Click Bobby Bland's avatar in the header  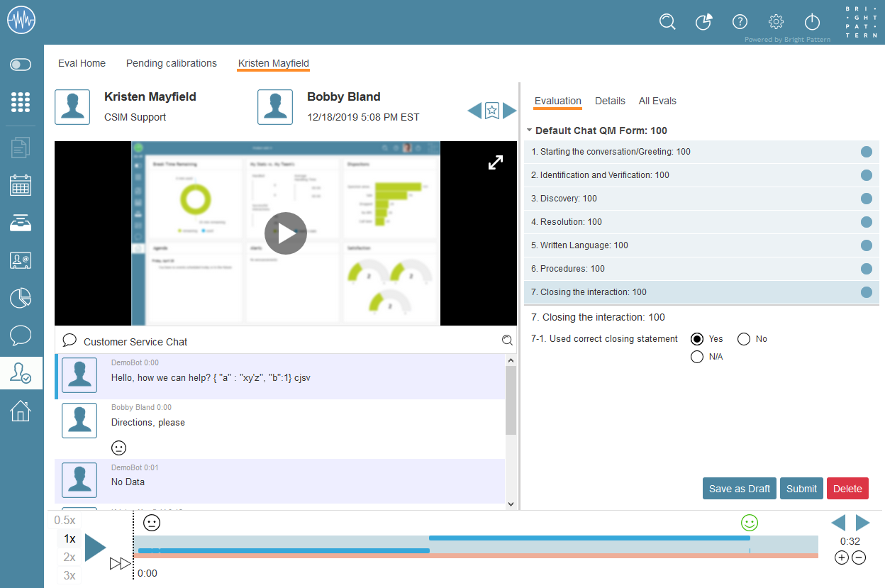tap(275, 107)
